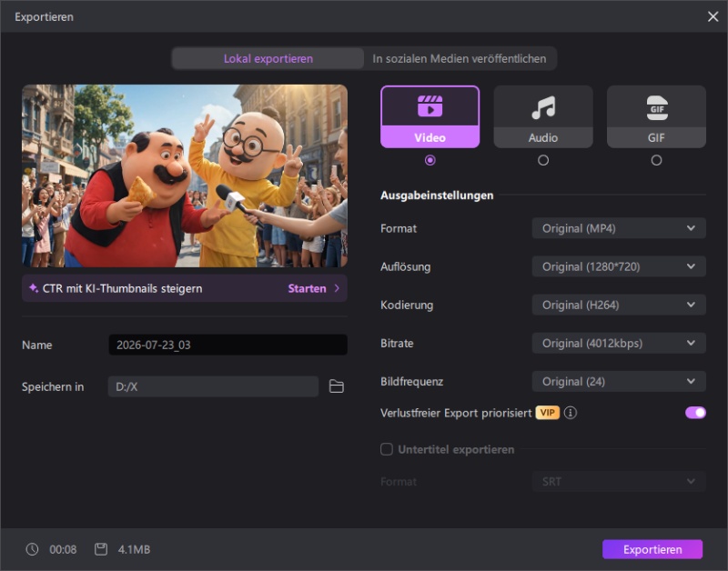Viewport: 728px width, 571px height.
Task: Choose the GIF radio button
Action: coord(656,160)
